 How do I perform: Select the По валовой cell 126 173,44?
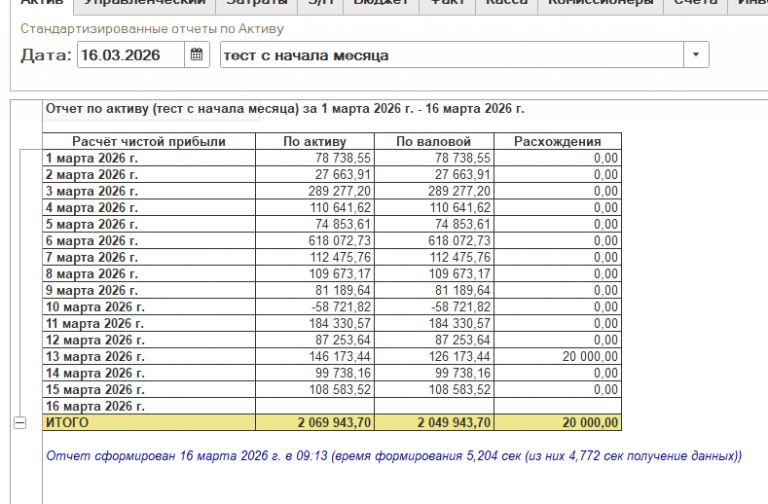[434, 357]
